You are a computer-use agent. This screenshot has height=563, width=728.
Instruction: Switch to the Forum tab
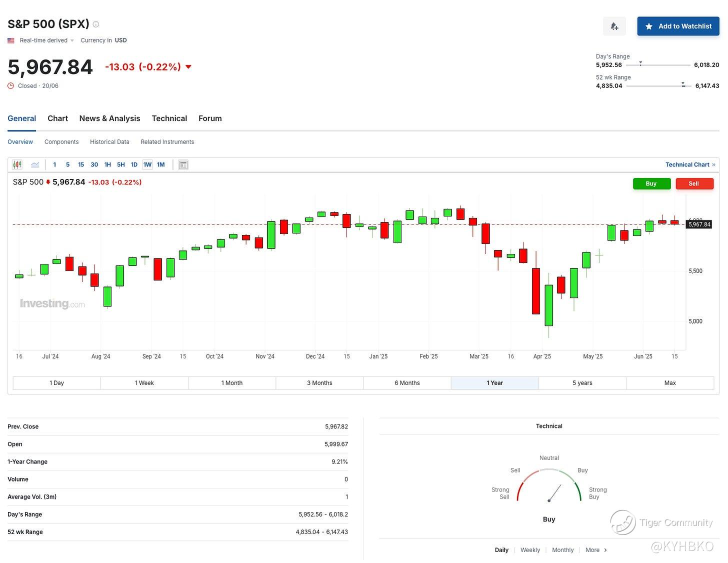click(210, 118)
